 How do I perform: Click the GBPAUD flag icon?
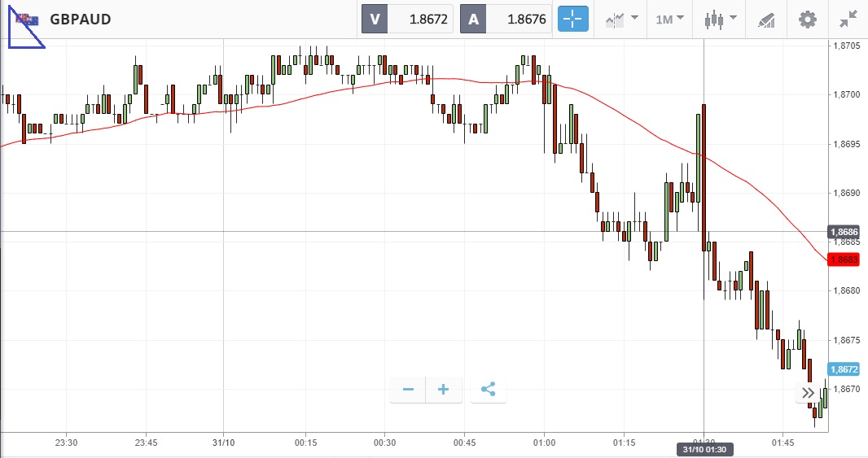pos(28,20)
